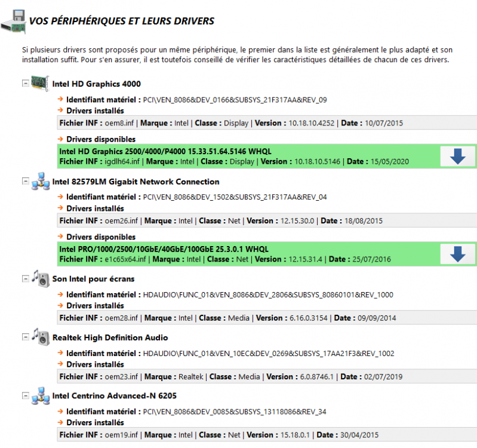Click the installed driver row oem19.inf
The image size is (477, 448).
point(267,435)
